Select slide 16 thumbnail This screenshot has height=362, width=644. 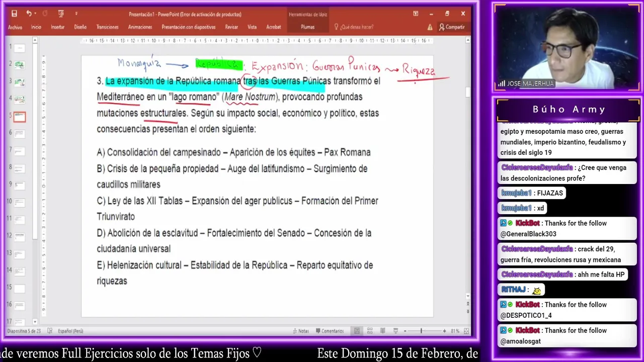tap(20, 306)
